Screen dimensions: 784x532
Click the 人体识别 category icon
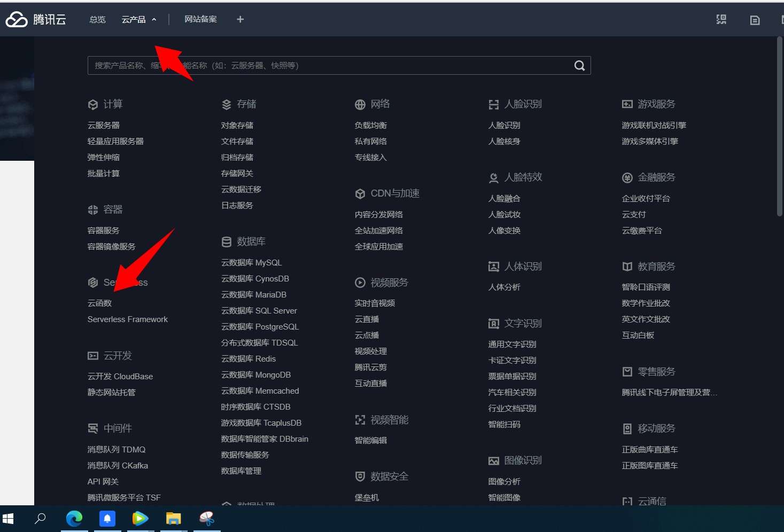point(494,267)
